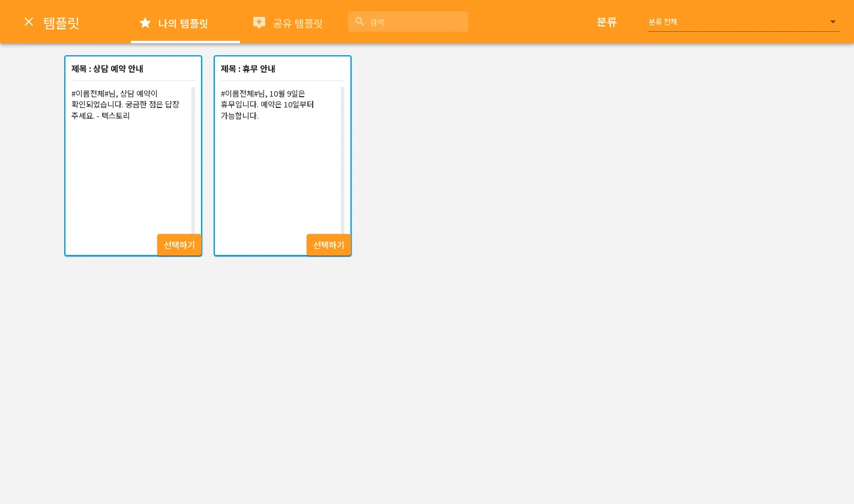Click the star icon beside 나의 템플릿
The height and width of the screenshot is (504, 854).
pos(145,23)
